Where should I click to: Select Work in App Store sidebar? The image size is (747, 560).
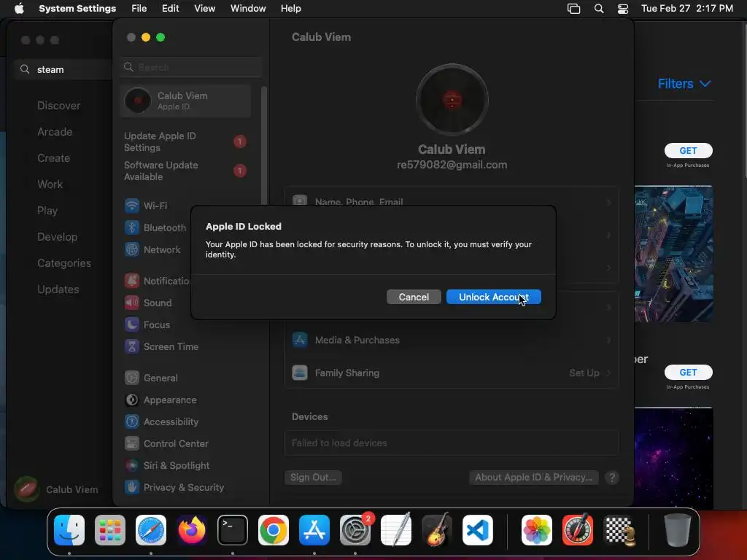coord(50,184)
